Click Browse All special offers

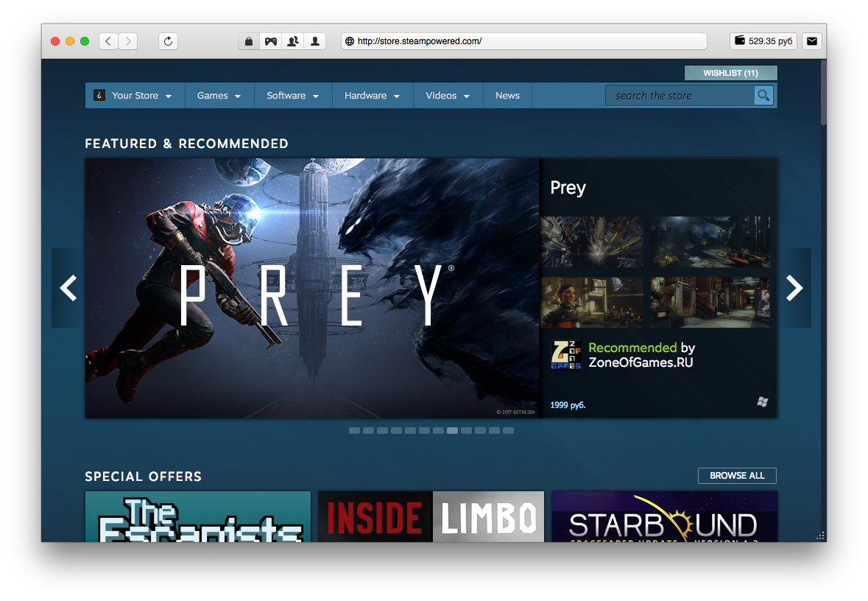(x=737, y=476)
